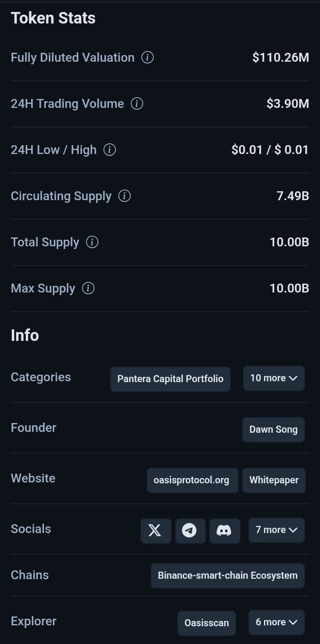
Task: Tap the Max Supply info icon
Action: 88,288
